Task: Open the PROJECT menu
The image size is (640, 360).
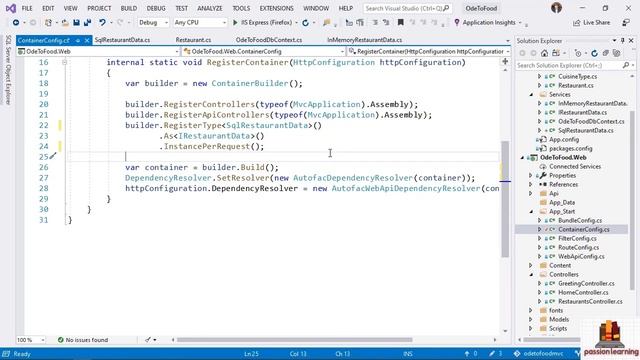Action: click(99, 8)
